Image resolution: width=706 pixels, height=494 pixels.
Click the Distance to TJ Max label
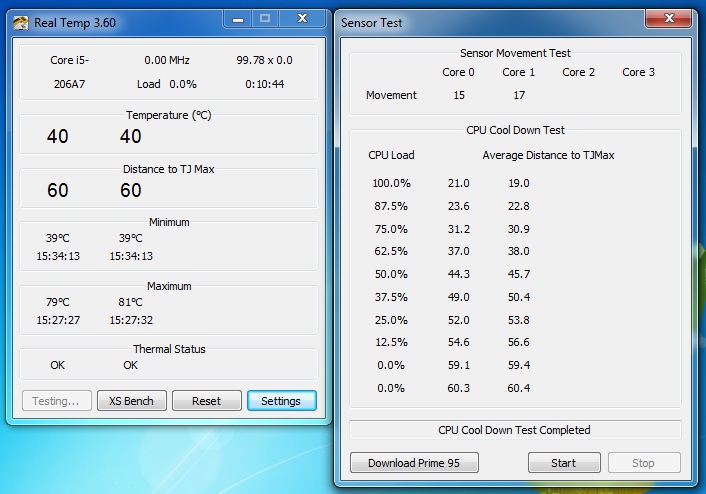pyautogui.click(x=168, y=169)
